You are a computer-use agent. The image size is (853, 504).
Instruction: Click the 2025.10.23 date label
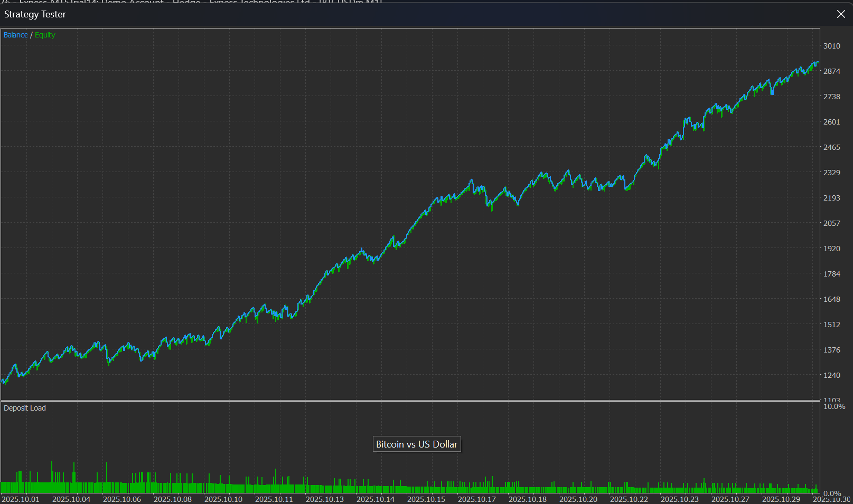tap(680, 499)
